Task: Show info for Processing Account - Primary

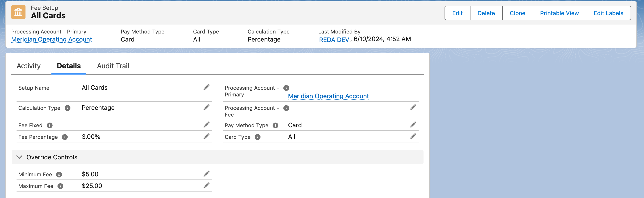Action: 286,88
